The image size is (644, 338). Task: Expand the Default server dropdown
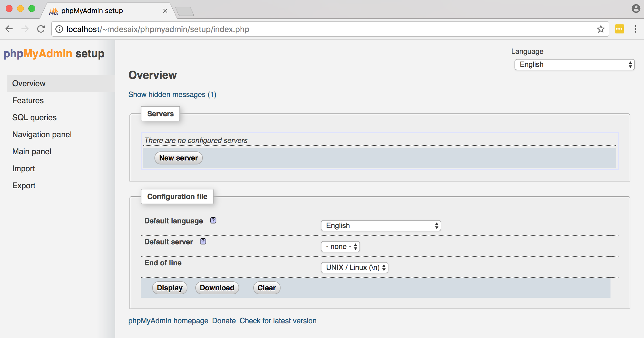tap(340, 247)
